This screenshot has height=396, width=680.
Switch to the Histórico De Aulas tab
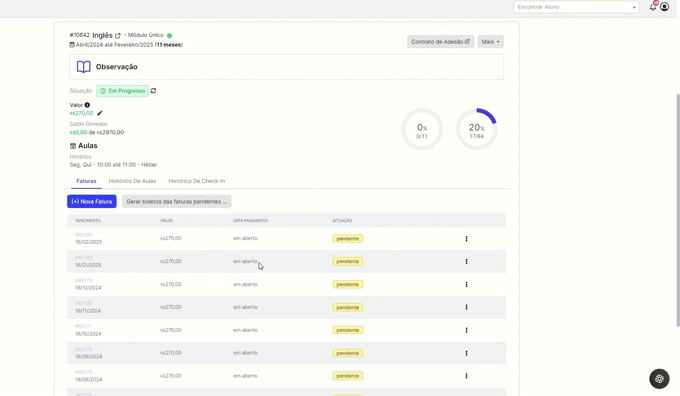[x=132, y=181]
